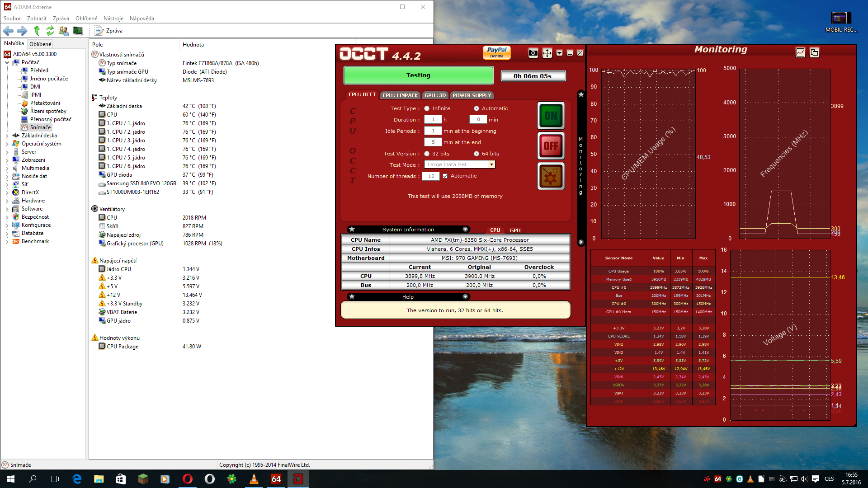Click the PayPal Donate button
868x488 pixels.
pyautogui.click(x=496, y=52)
